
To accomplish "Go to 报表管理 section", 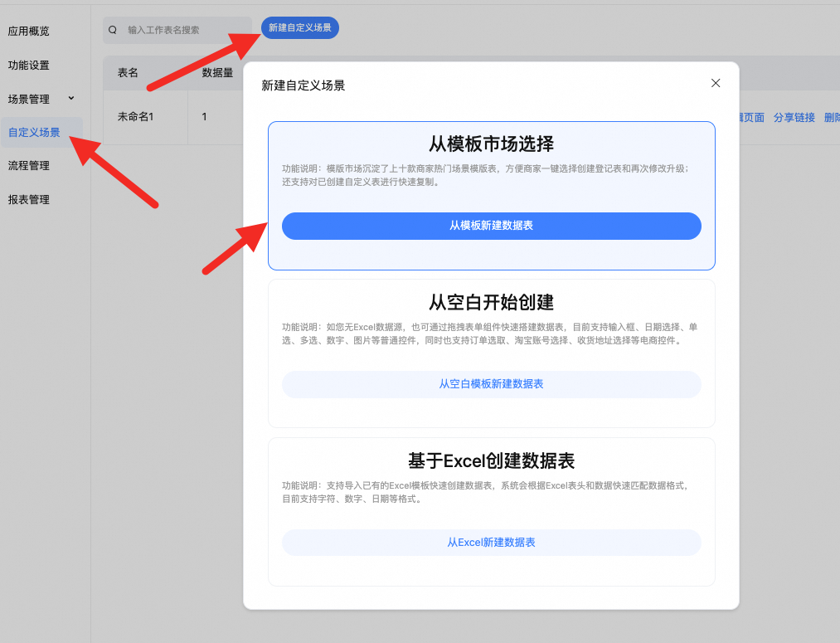I will pos(29,200).
